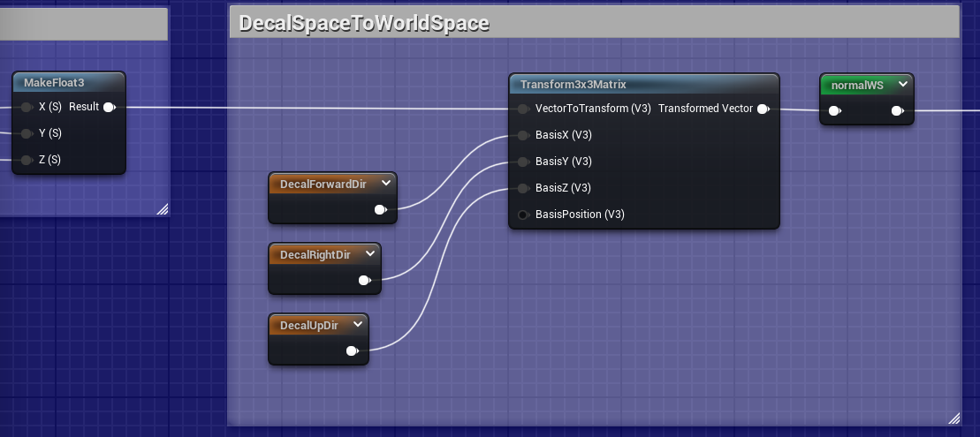The image size is (980, 437).
Task: Click the DecalForwardDir output pin
Action: pos(381,210)
